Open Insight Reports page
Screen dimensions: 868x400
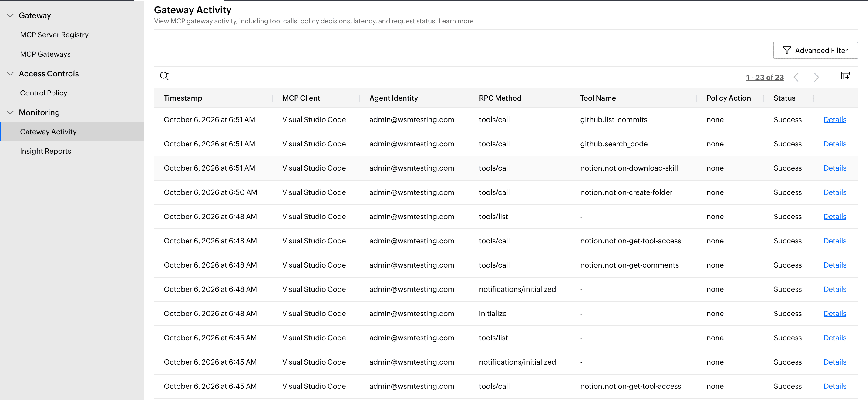coord(45,151)
